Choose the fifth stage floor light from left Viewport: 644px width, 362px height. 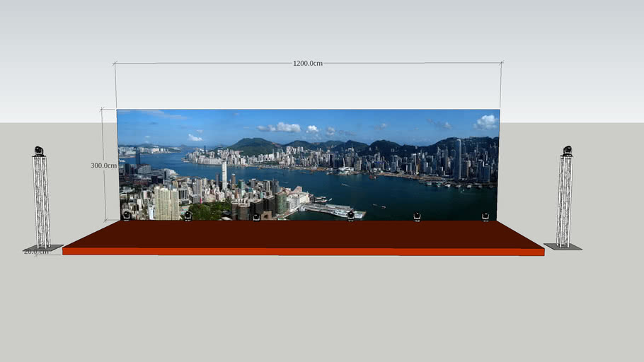click(x=417, y=216)
